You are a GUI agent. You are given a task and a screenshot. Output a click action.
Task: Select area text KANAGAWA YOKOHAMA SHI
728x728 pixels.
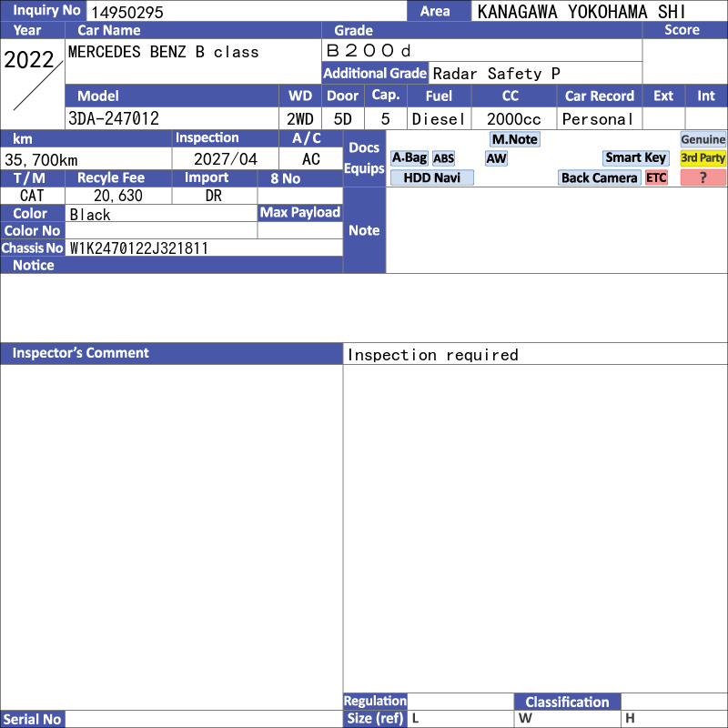(x=581, y=12)
